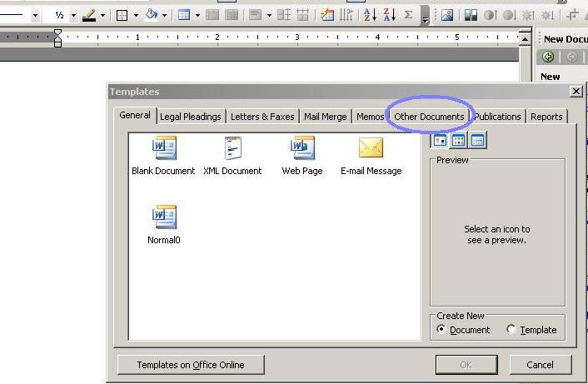This screenshot has width=588, height=384.
Task: Switch to the General tab
Action: coord(135,115)
